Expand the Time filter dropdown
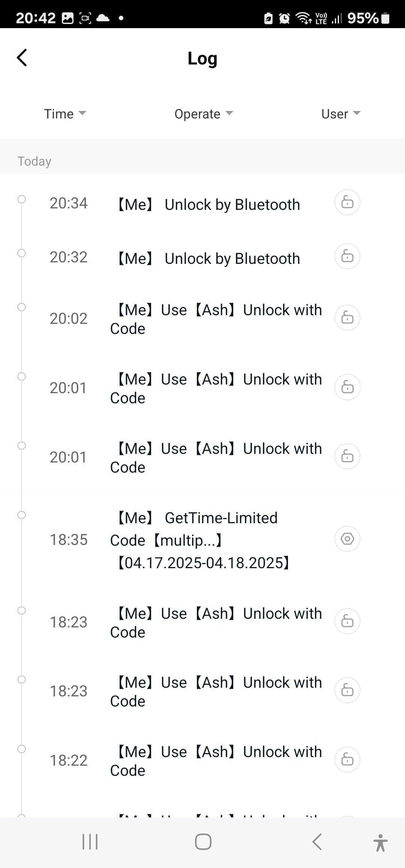405x868 pixels. pyautogui.click(x=65, y=114)
